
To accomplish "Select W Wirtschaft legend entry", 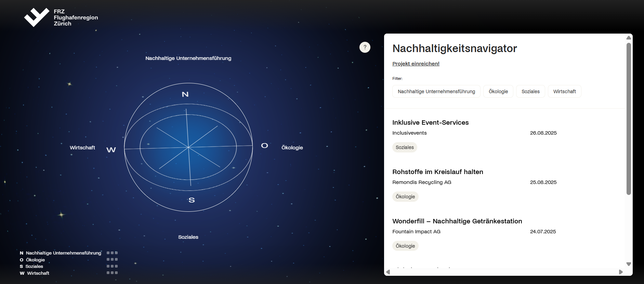I will 35,273.
